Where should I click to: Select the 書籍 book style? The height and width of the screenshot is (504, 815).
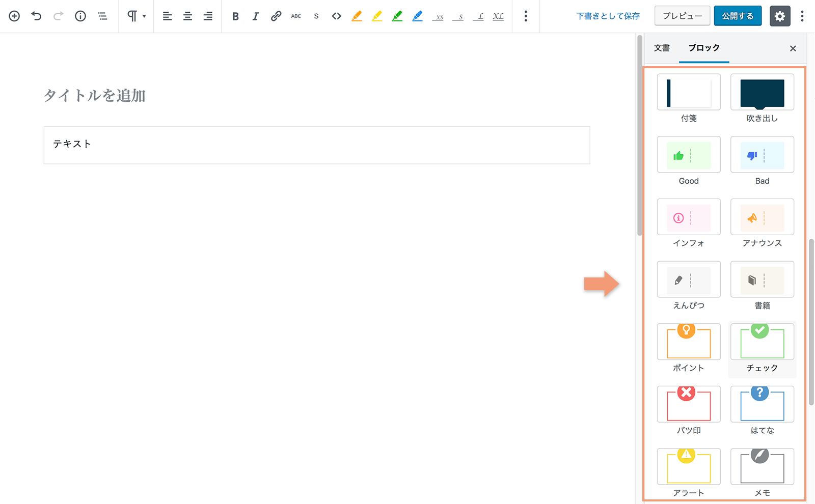click(762, 286)
